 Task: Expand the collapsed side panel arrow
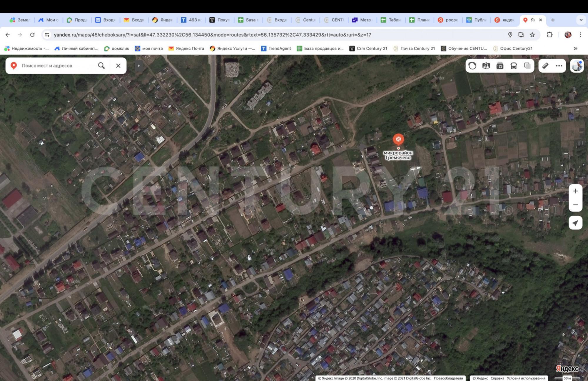click(138, 66)
